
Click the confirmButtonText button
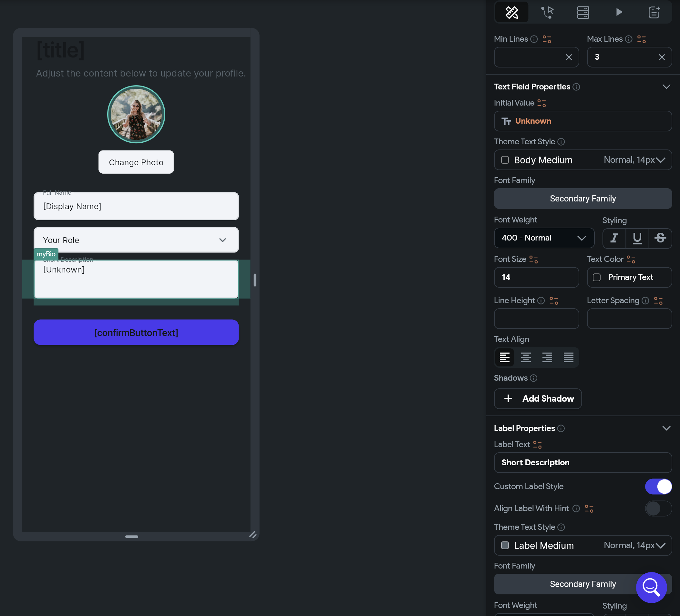click(x=136, y=333)
